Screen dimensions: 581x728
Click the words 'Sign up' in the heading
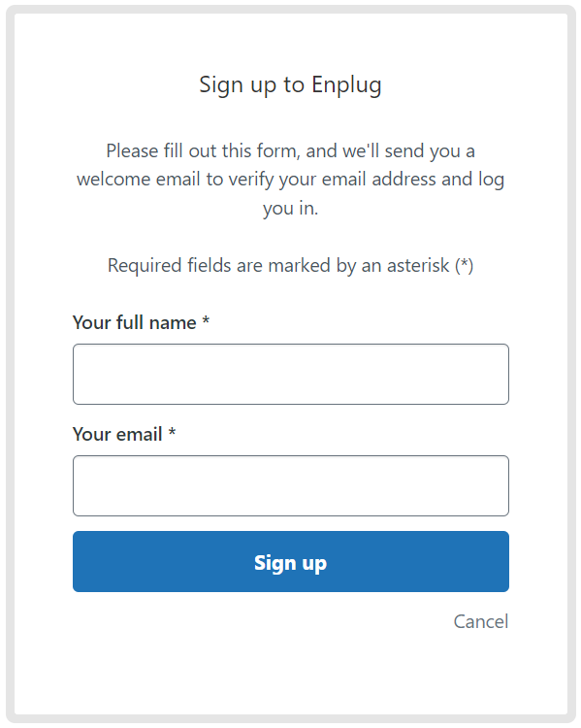pos(238,86)
